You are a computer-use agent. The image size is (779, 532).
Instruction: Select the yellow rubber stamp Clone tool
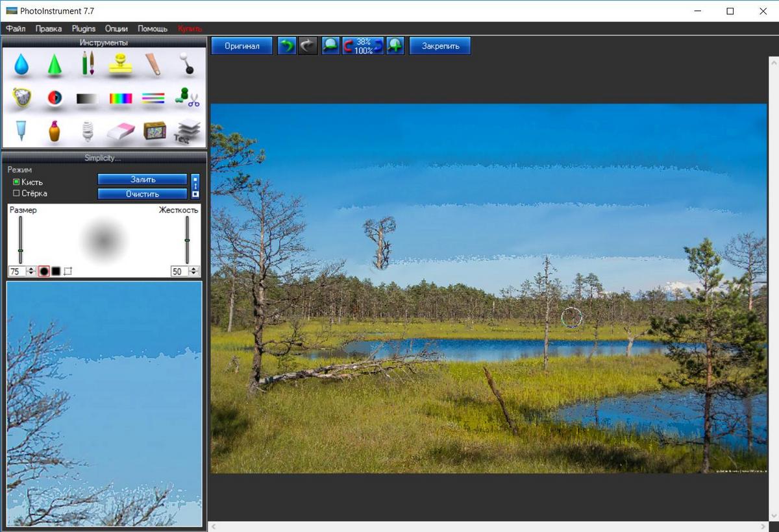[x=121, y=64]
